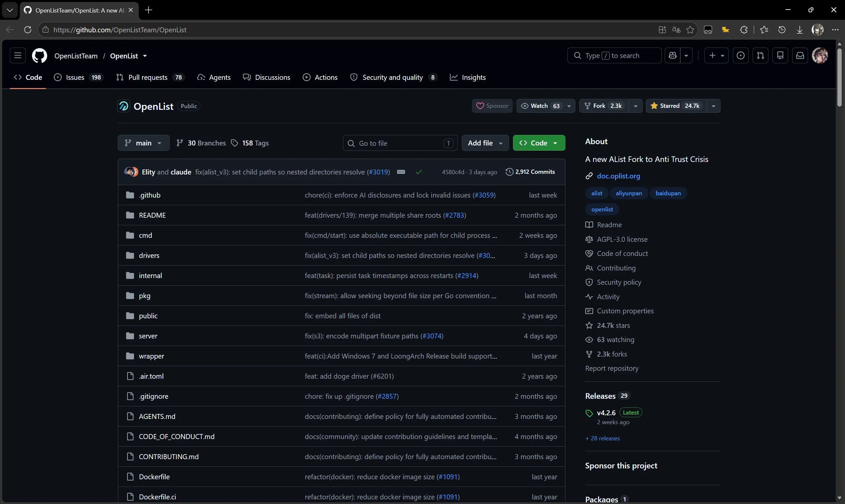Focus the Type / to search box
The image size is (845, 504).
pyautogui.click(x=614, y=56)
